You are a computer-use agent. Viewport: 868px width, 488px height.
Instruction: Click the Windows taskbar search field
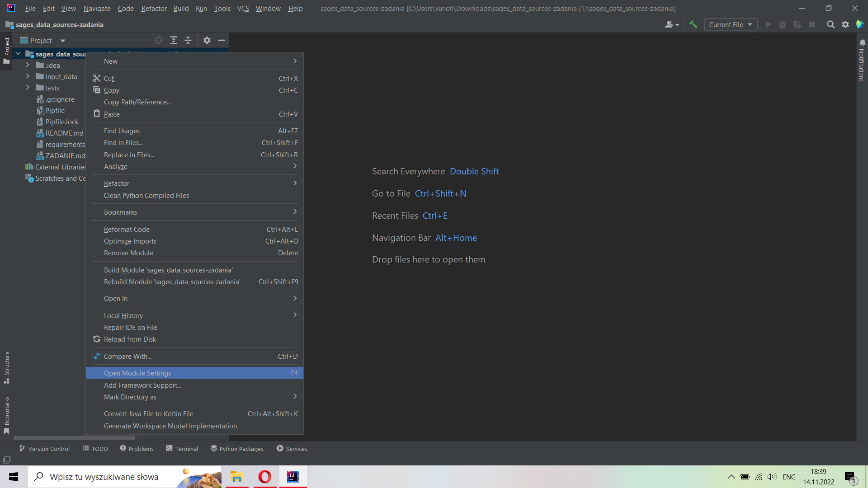(x=104, y=477)
